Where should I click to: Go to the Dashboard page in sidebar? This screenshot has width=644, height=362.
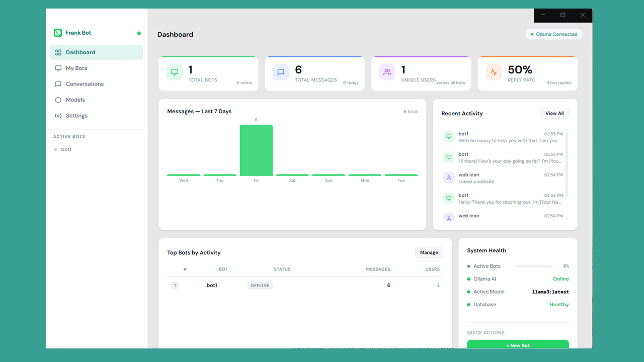[96, 52]
